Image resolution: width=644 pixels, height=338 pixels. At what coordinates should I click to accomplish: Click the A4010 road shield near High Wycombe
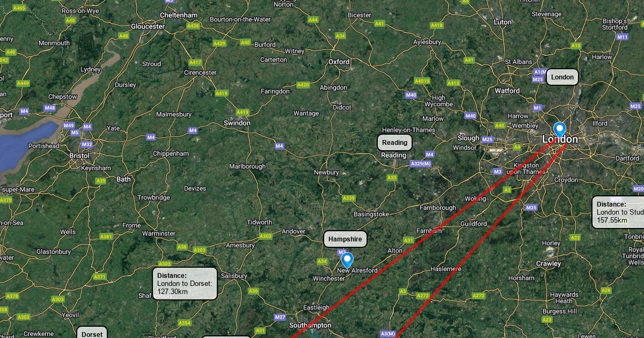tap(422, 81)
